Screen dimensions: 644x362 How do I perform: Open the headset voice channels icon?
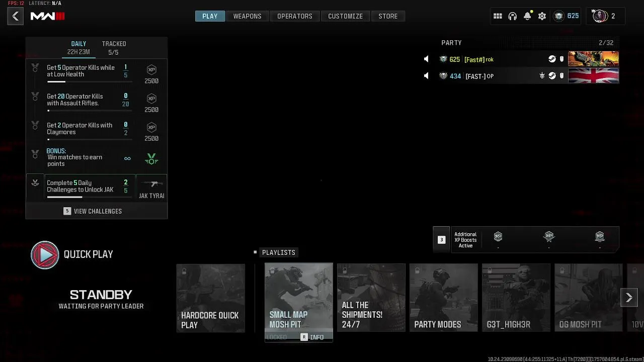click(x=512, y=16)
